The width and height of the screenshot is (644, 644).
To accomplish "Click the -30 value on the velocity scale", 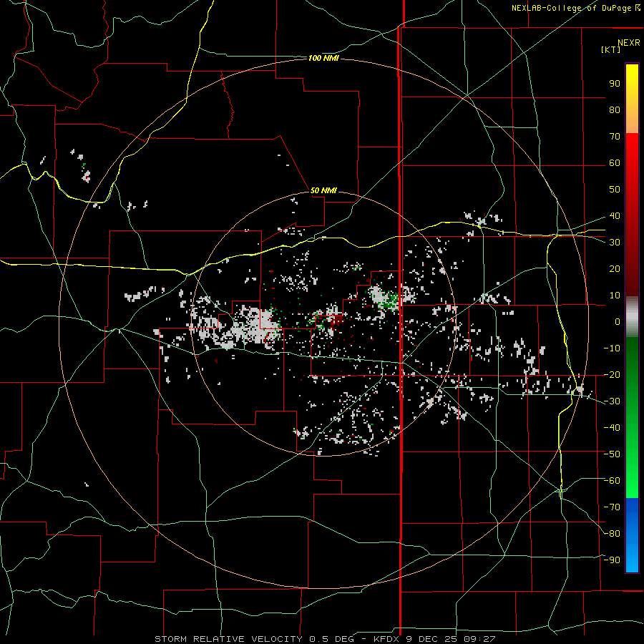I will pyautogui.click(x=612, y=401).
